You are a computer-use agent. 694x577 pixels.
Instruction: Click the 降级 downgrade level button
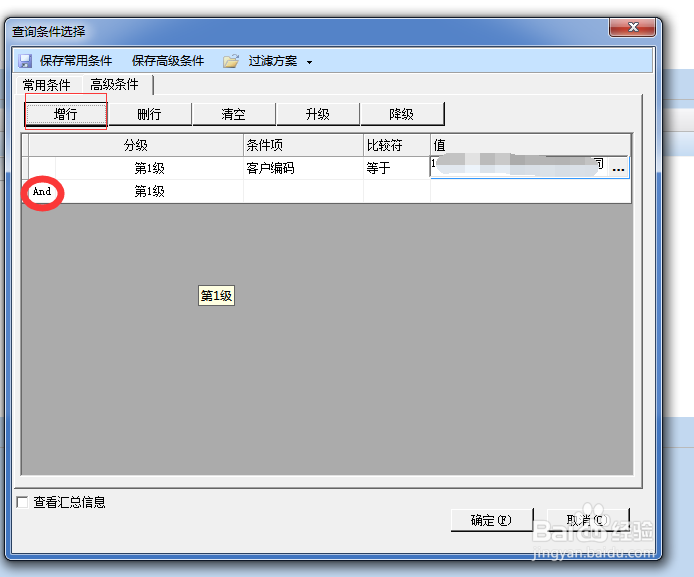point(402,114)
